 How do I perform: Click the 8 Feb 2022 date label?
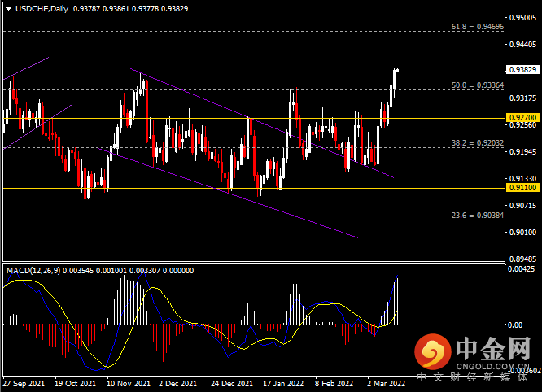coord(334,384)
